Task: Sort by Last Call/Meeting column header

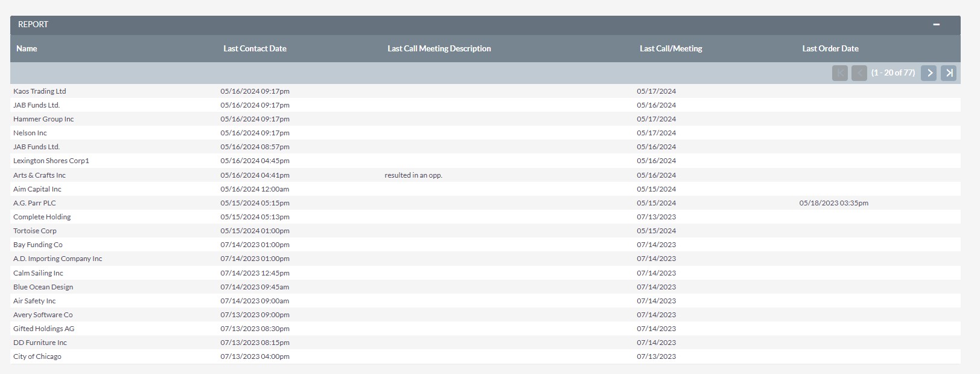Action: pos(671,48)
